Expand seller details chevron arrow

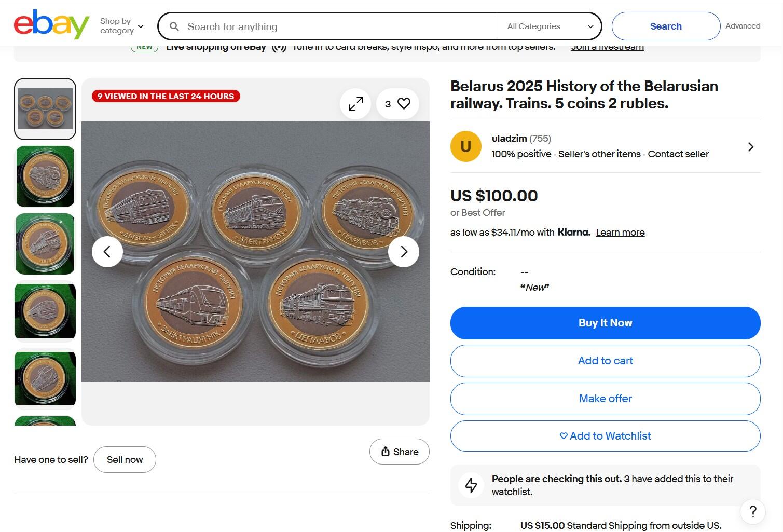tap(750, 147)
